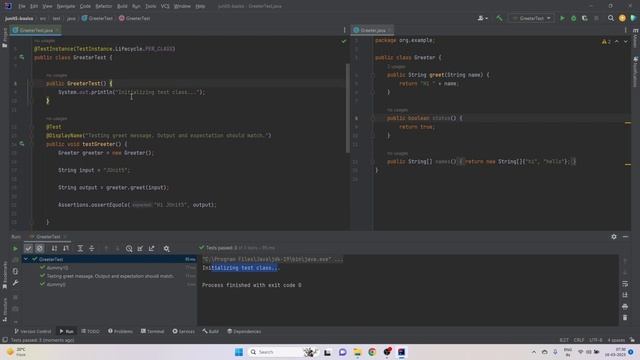Open the Bookmarks sidebar tool window
Screen dimensions: 640x360
(x=4, y=276)
